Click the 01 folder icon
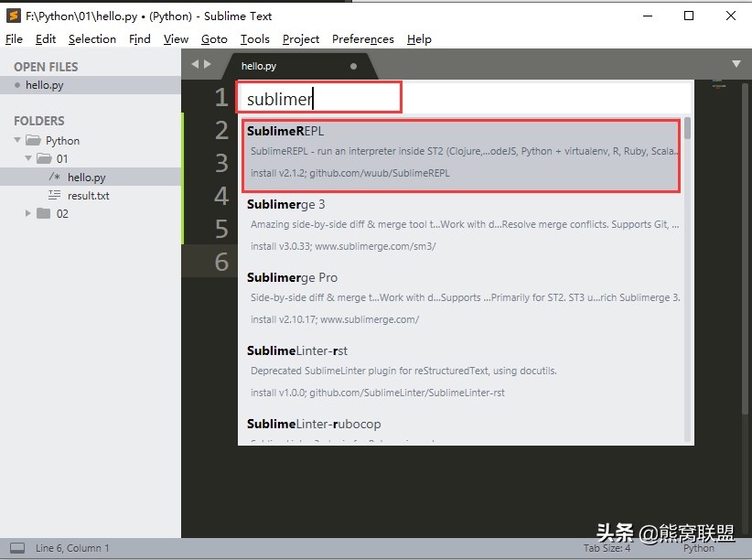 [x=44, y=158]
